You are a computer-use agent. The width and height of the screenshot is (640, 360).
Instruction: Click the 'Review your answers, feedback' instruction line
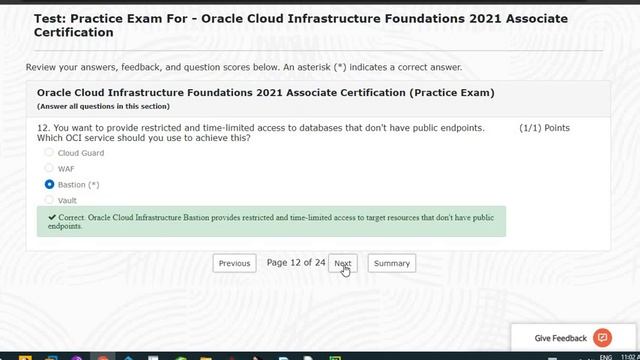click(244, 67)
